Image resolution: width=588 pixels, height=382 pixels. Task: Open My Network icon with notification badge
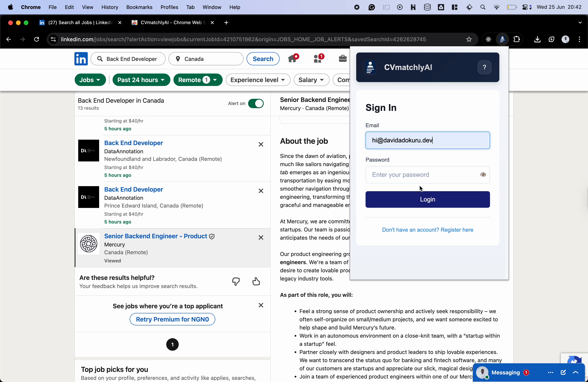pyautogui.click(x=318, y=59)
